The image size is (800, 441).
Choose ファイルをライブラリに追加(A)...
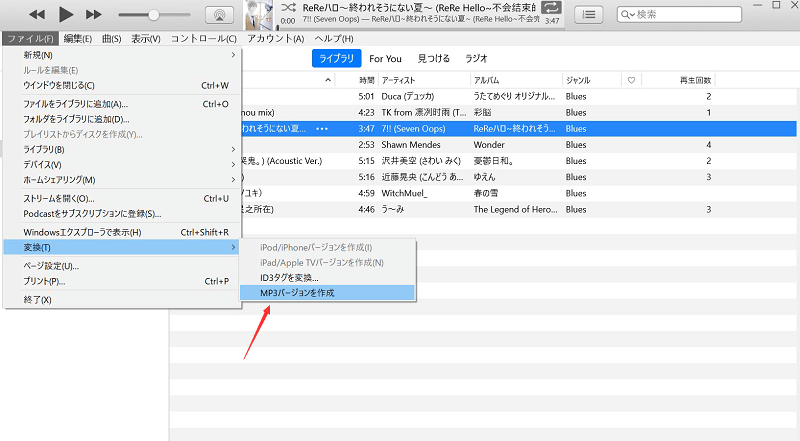pyautogui.click(x=122, y=104)
